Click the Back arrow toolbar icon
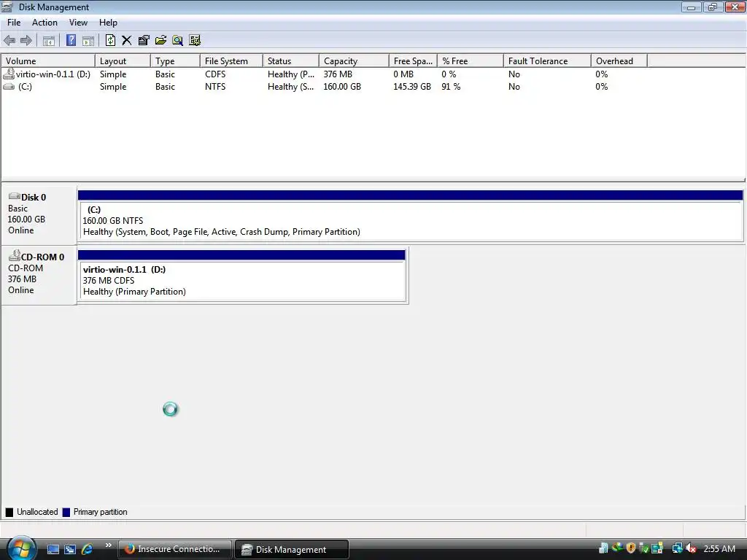 (x=9, y=41)
